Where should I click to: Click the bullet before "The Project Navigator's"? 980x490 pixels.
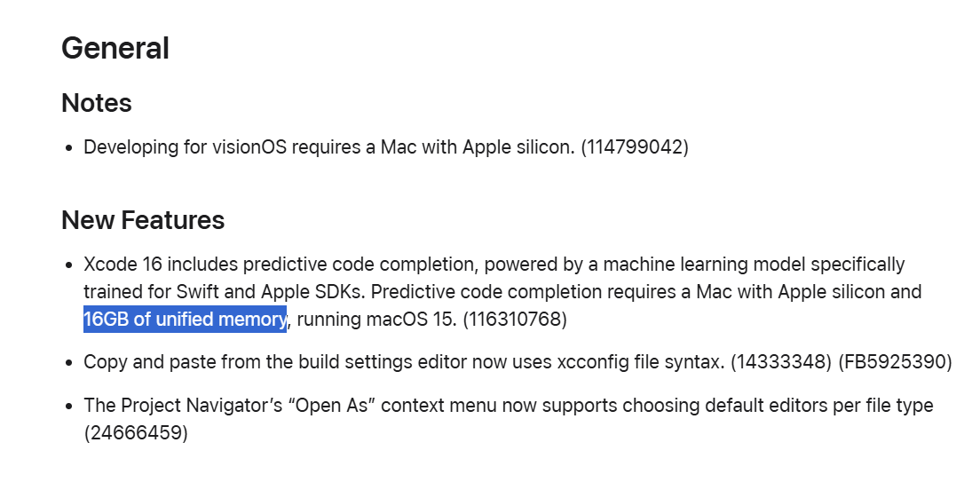point(70,407)
